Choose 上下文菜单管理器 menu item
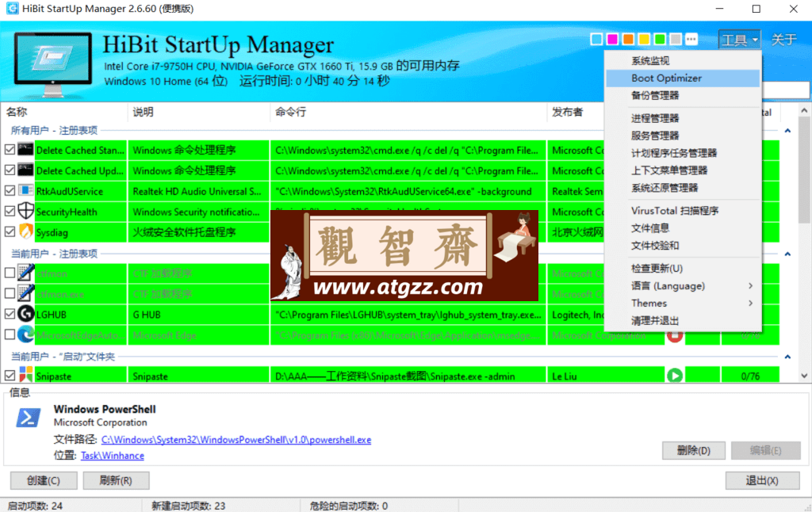Screen dimensions: 812x512 683,170
